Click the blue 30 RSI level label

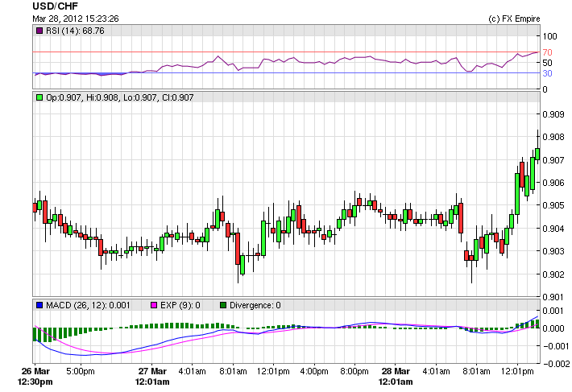pyautogui.click(x=546, y=73)
